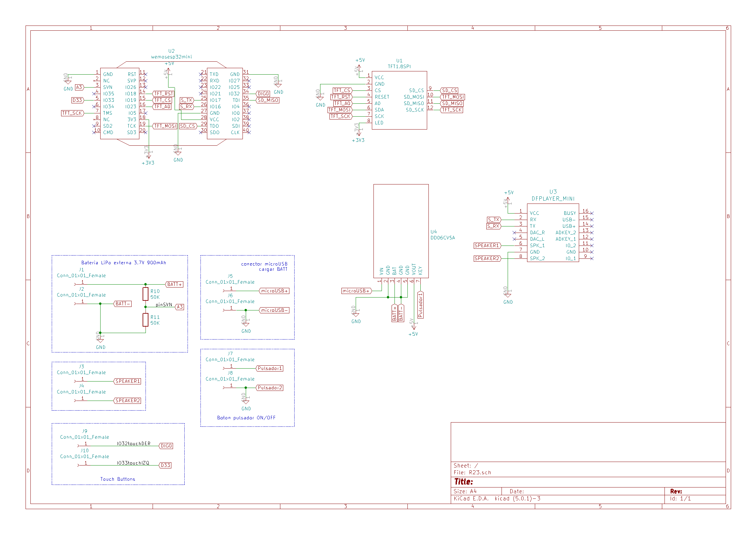The height and width of the screenshot is (534, 756).
Task: Click the R11 resistor symbol
Action: pyautogui.click(x=145, y=320)
